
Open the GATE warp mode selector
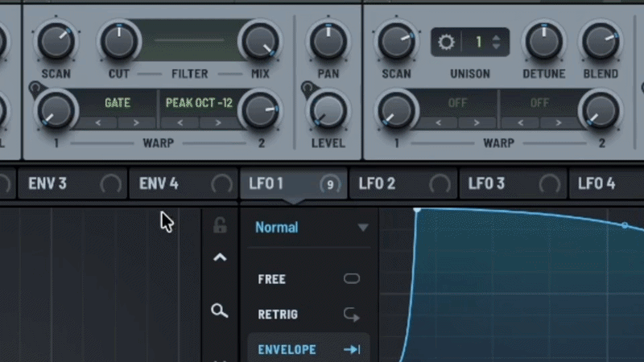pos(118,103)
